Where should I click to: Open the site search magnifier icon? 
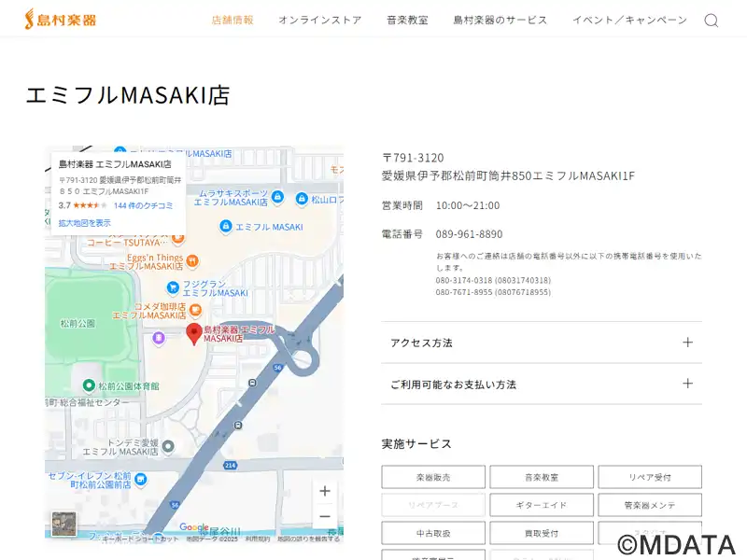712,21
